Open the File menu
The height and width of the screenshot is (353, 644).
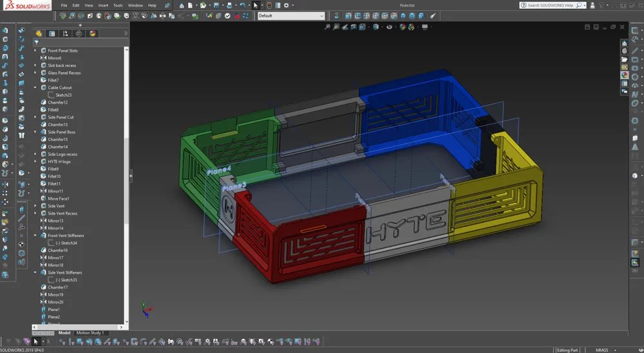tap(64, 5)
